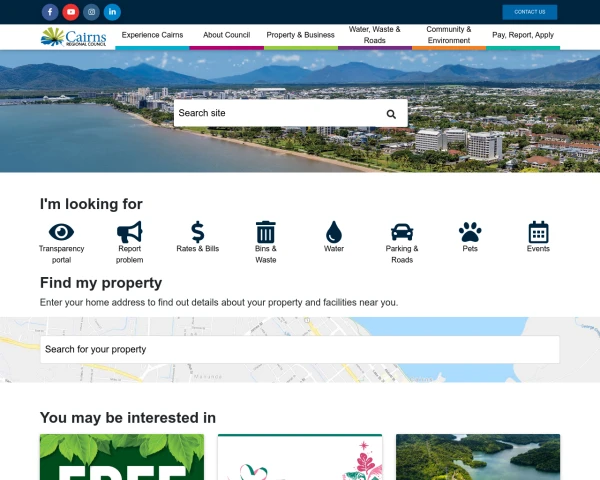This screenshot has height=480, width=600.
Task: Open the LinkedIn social icon
Action: (x=112, y=12)
